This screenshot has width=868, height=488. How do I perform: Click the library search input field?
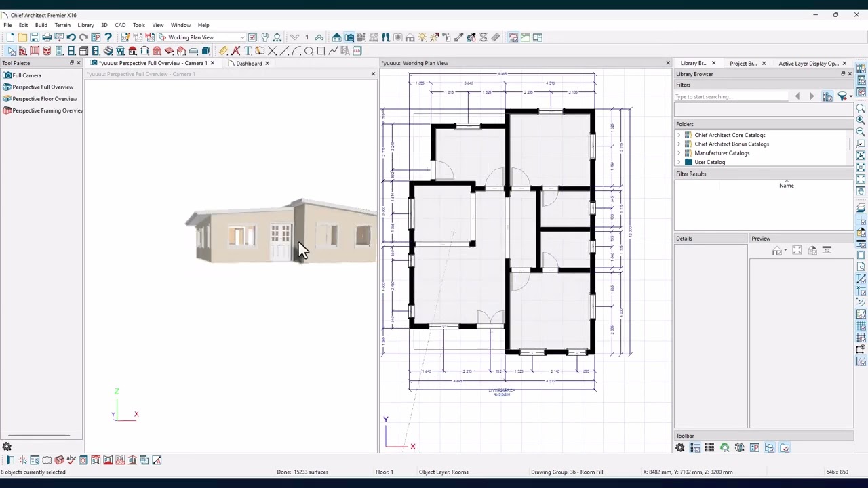pyautogui.click(x=732, y=96)
